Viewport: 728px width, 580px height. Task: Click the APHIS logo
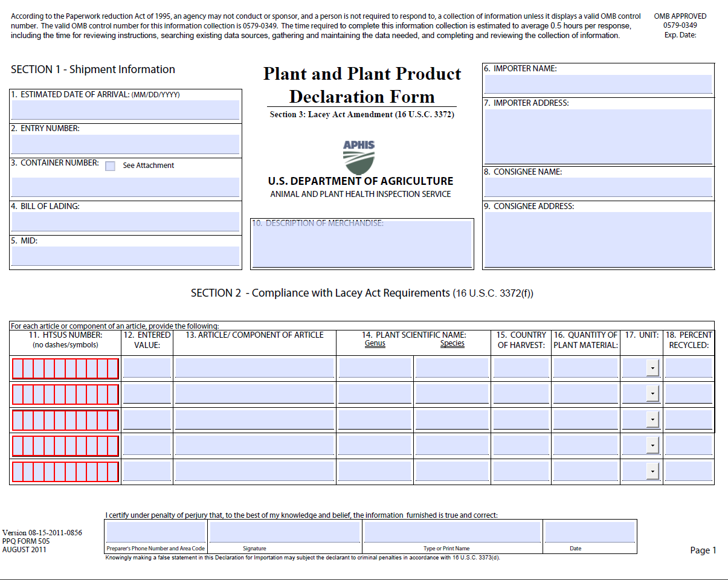359,157
